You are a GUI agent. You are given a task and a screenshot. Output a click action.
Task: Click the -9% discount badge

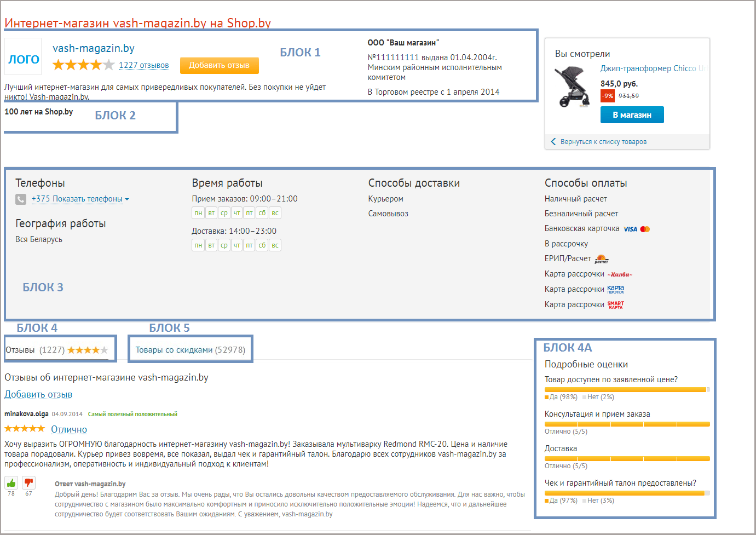[608, 96]
